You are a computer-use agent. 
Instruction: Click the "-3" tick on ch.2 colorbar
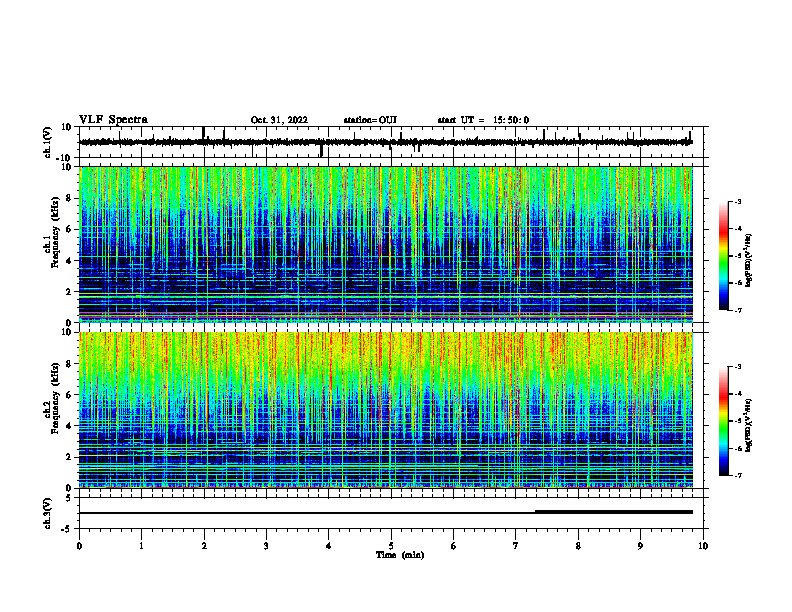coord(738,367)
